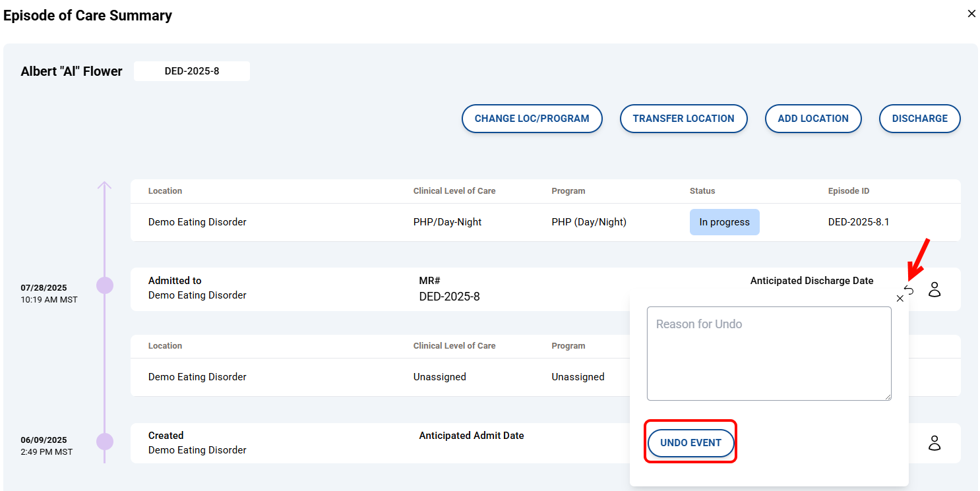Click the CHANGE LOC/PROGRAM button
This screenshot has height=491, width=980.
[x=532, y=119]
